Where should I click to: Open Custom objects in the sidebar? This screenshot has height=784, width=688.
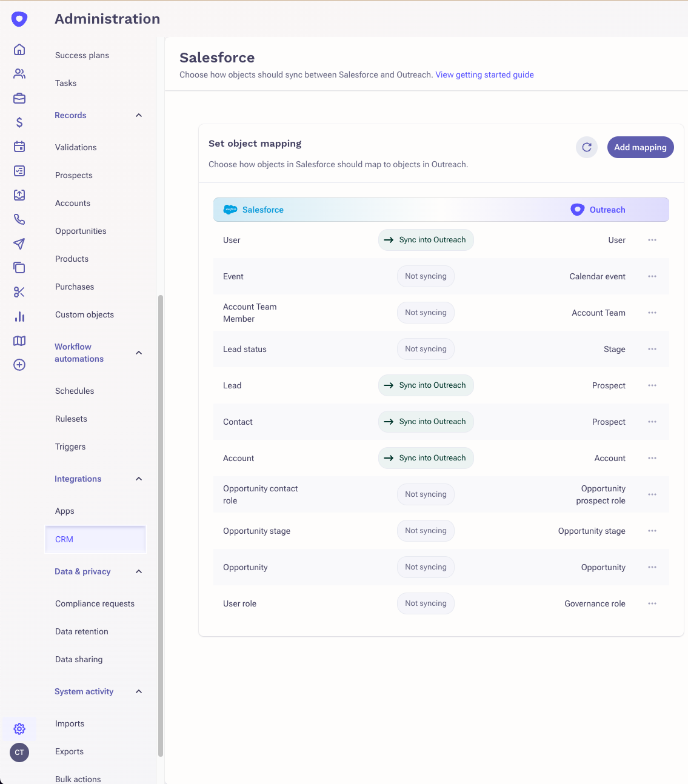point(84,314)
